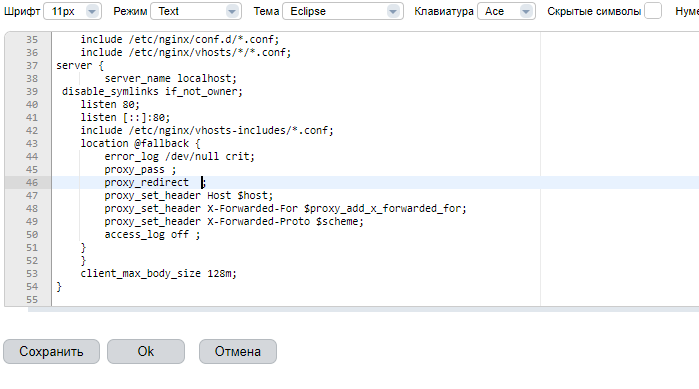The image size is (699, 389).
Task: Click the line 'location @fallback {'
Action: tap(140, 143)
